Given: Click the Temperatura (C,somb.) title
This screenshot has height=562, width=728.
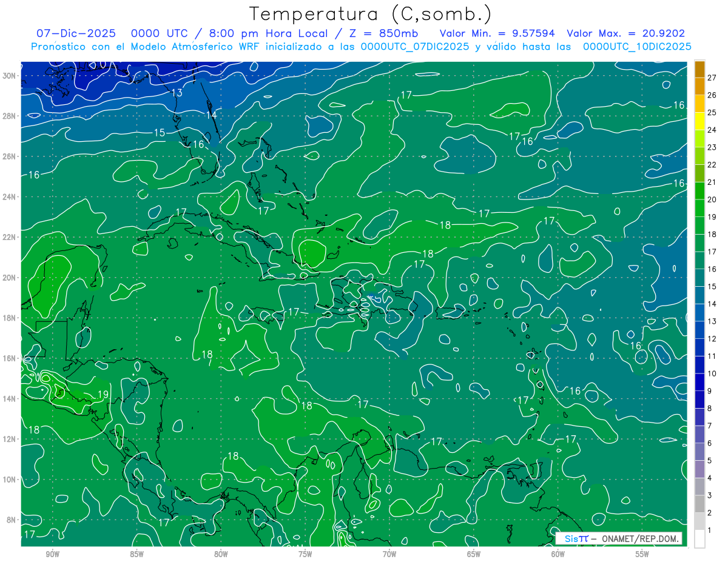Looking at the screenshot, I should (371, 14).
